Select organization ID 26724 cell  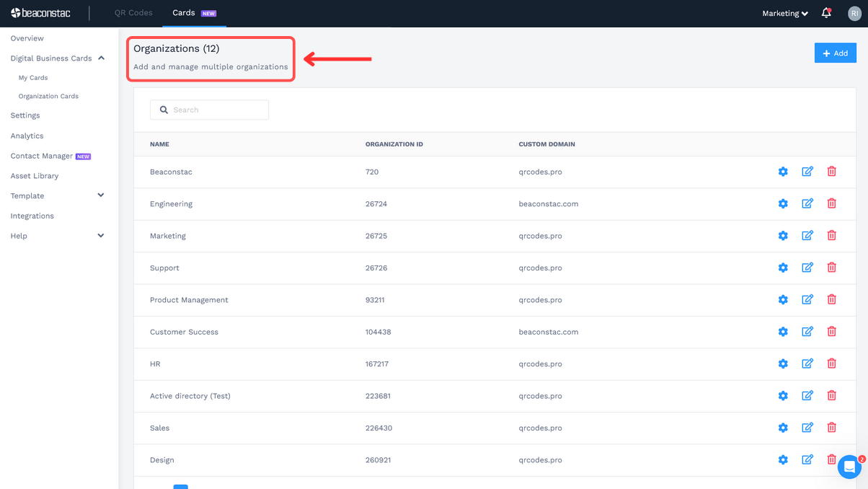tap(376, 204)
